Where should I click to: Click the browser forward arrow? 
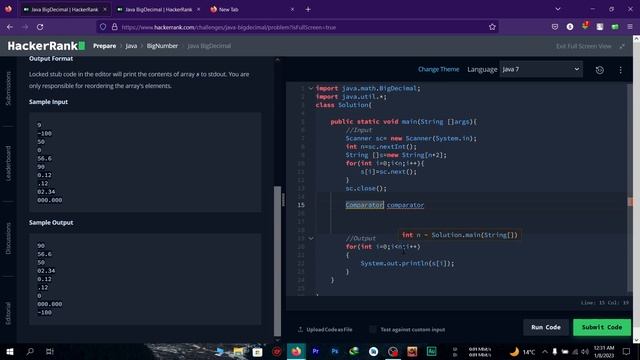tap(25, 27)
